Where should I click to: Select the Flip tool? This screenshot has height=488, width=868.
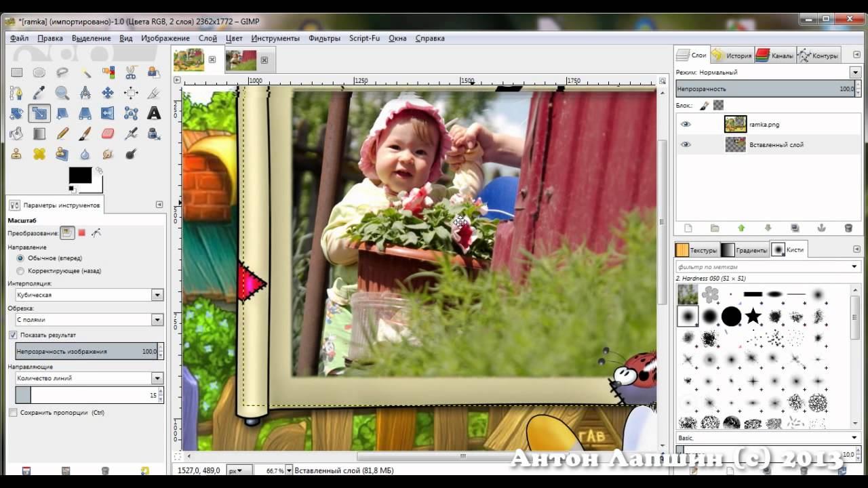point(108,113)
